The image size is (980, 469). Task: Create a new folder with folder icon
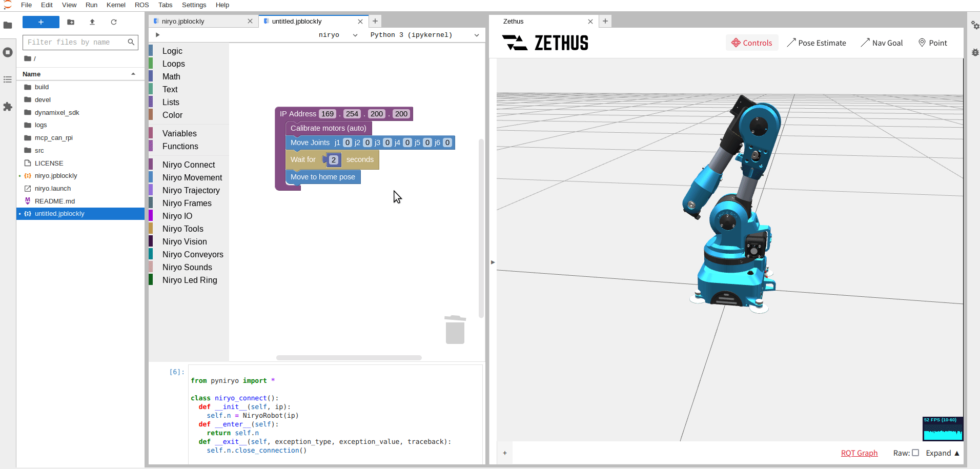(x=71, y=22)
